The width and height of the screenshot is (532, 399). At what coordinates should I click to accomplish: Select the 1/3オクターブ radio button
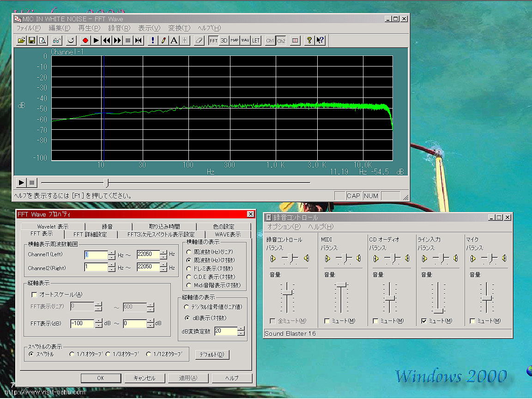point(108,354)
